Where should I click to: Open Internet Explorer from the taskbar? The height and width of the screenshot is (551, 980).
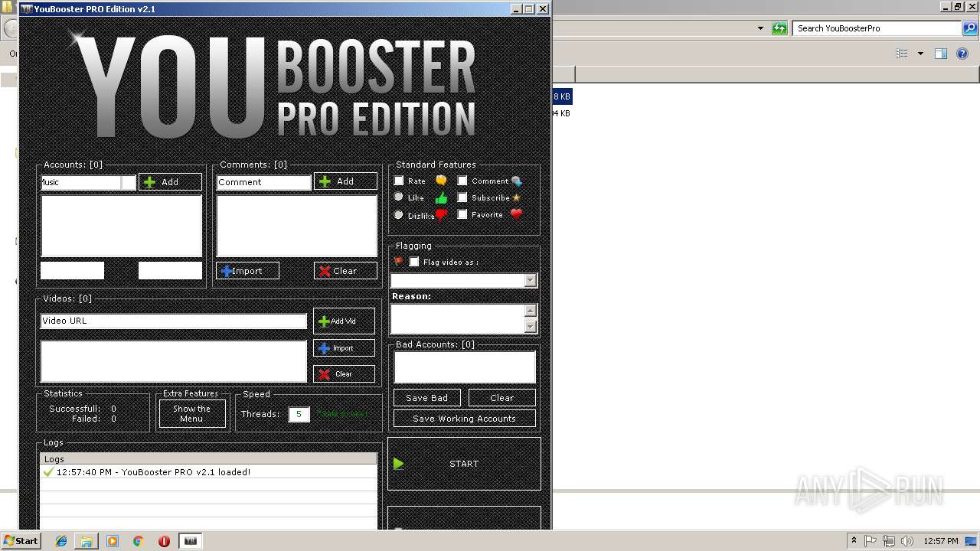[61, 541]
